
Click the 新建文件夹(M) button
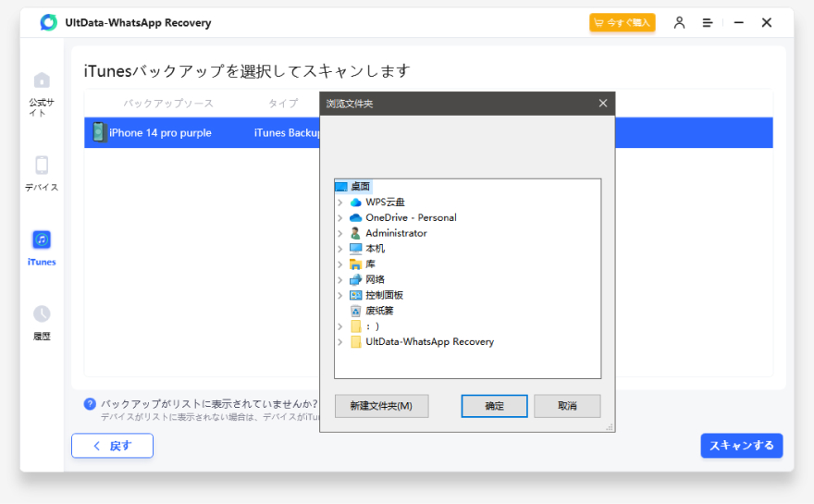tap(381, 406)
